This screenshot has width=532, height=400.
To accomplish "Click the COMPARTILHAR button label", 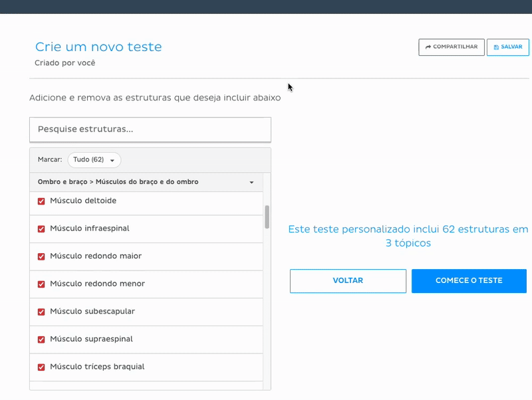I will (455, 47).
